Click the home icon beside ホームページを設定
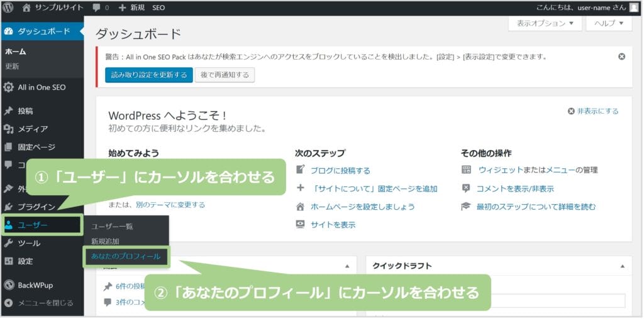Image resolution: width=644 pixels, height=319 pixels. pyautogui.click(x=301, y=206)
